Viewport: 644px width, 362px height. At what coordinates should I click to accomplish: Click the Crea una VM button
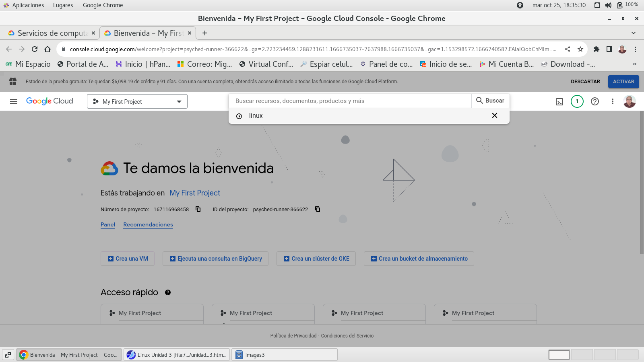pyautogui.click(x=128, y=259)
